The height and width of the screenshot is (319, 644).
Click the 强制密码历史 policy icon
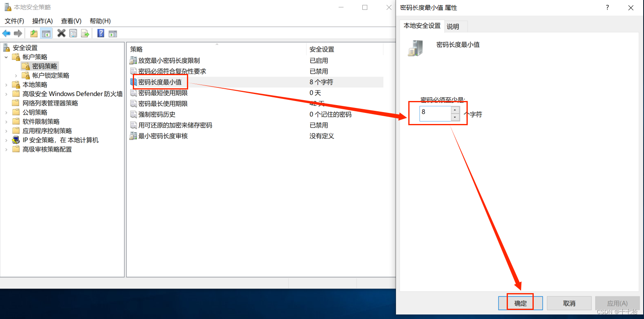coord(133,115)
